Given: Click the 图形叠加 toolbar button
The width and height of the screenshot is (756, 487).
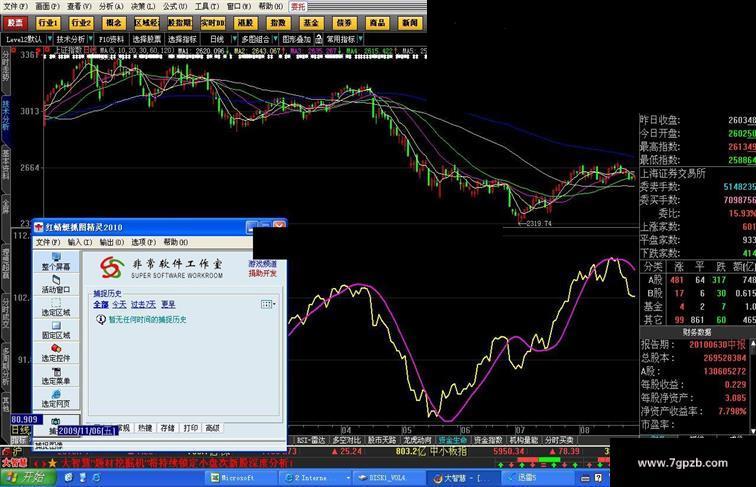Looking at the screenshot, I should [x=297, y=39].
